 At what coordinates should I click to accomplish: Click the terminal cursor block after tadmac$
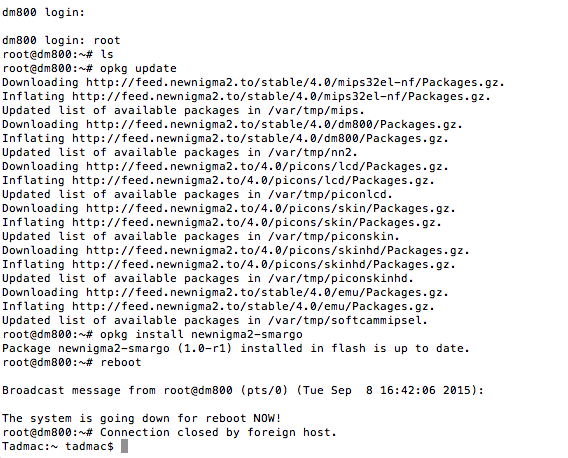(x=124, y=446)
